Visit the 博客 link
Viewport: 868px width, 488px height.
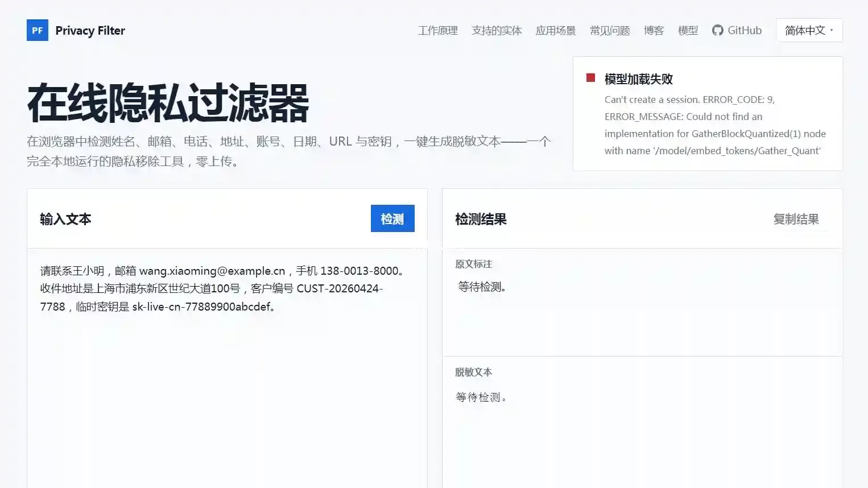[x=654, y=30]
